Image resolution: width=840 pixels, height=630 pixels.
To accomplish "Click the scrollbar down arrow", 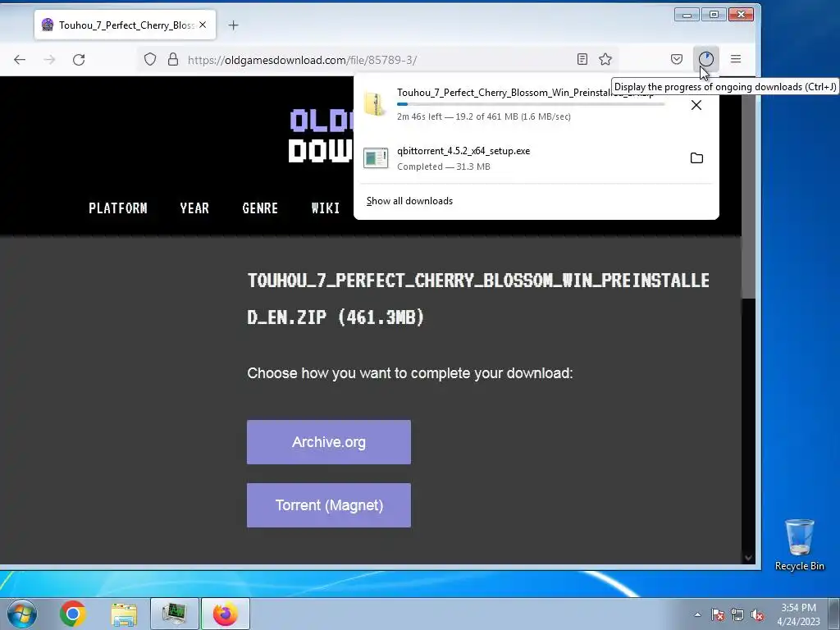I will tap(748, 558).
